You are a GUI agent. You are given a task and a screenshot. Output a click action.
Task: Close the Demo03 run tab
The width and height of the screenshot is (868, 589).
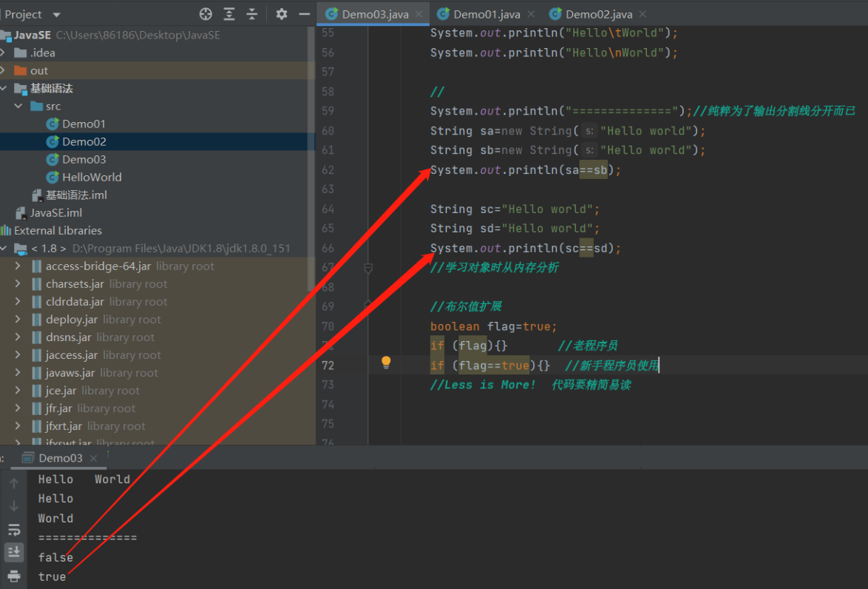pyautogui.click(x=94, y=458)
